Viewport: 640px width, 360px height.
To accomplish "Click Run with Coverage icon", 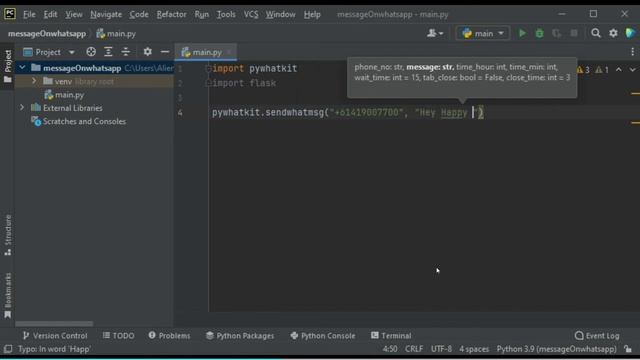I will (x=556, y=33).
